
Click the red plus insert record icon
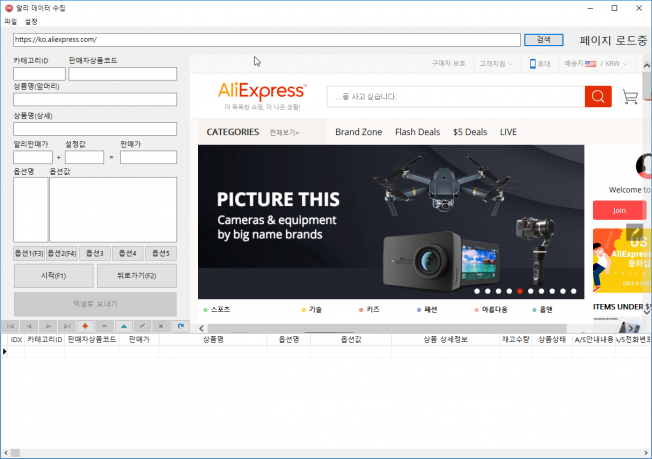85,326
